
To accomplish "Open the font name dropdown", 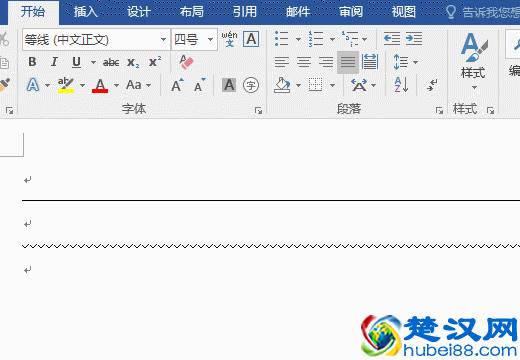I will (x=163, y=40).
